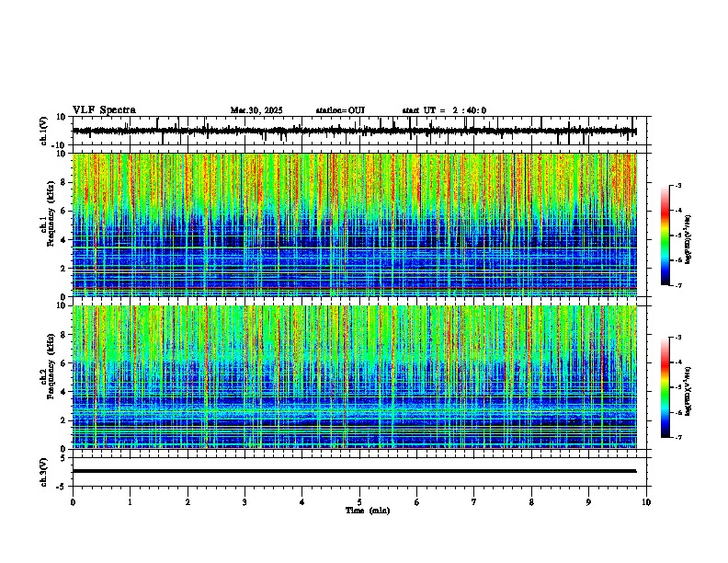Click the "9" tick on the Time axis
This screenshot has height=563, width=728.
coord(588,502)
